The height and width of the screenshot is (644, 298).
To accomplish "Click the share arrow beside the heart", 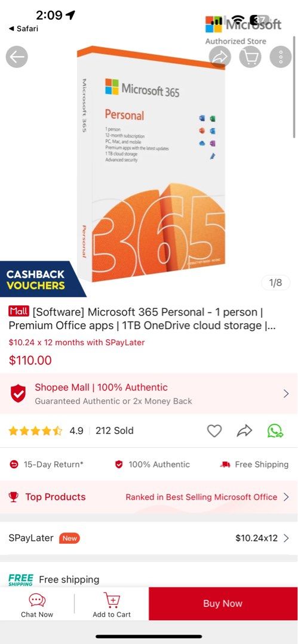I will 244,431.
